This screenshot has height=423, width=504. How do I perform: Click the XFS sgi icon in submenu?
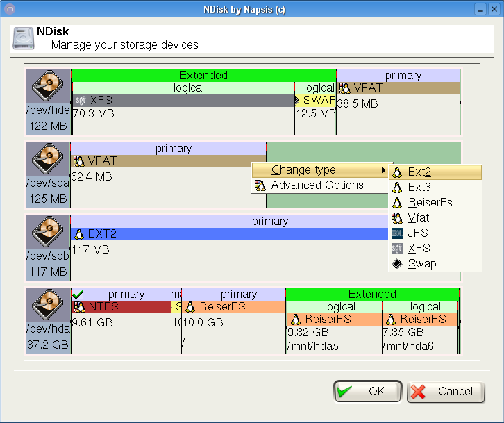click(x=397, y=249)
